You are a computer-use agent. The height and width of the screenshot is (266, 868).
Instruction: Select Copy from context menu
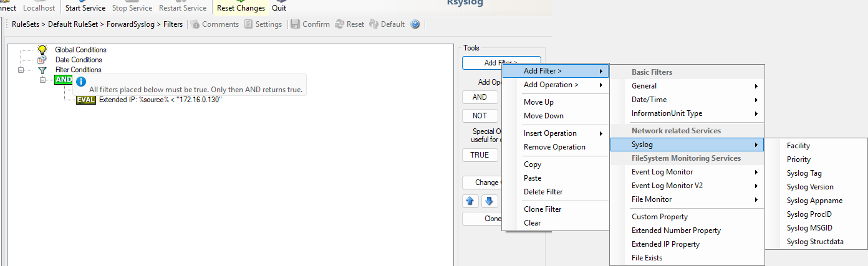pos(555,164)
